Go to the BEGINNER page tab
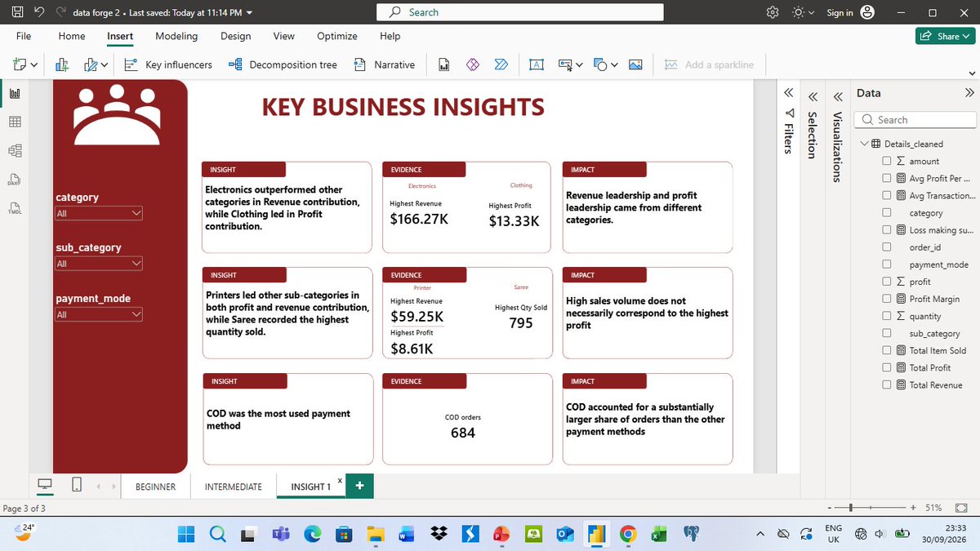Screen dimensions: 980x551 coord(155,487)
